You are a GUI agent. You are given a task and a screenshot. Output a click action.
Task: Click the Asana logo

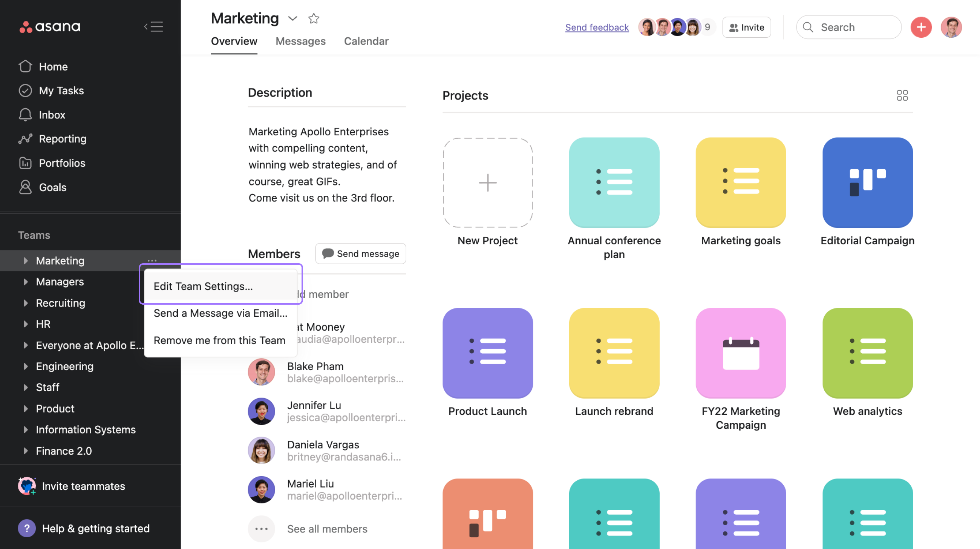pos(50,27)
